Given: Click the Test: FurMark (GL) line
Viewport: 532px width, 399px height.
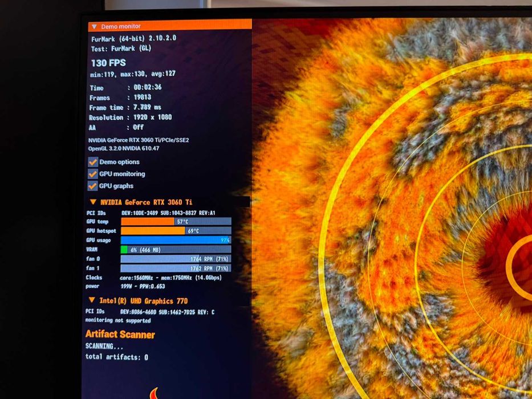Looking at the screenshot, I should pyautogui.click(x=121, y=48).
